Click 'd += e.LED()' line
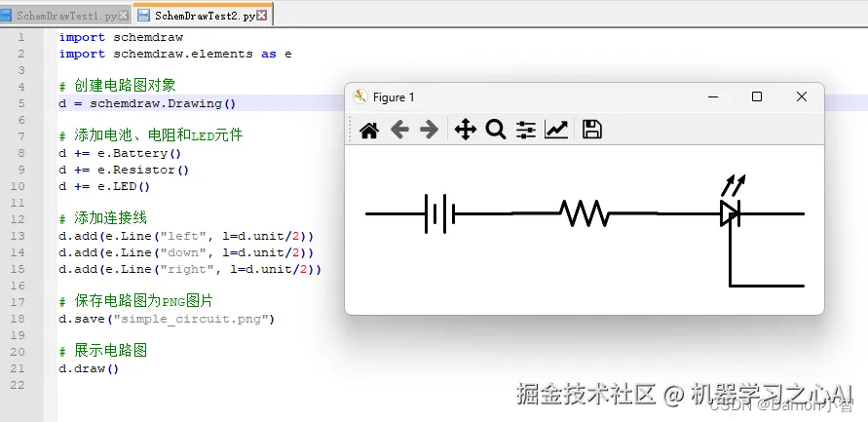 pyautogui.click(x=104, y=186)
